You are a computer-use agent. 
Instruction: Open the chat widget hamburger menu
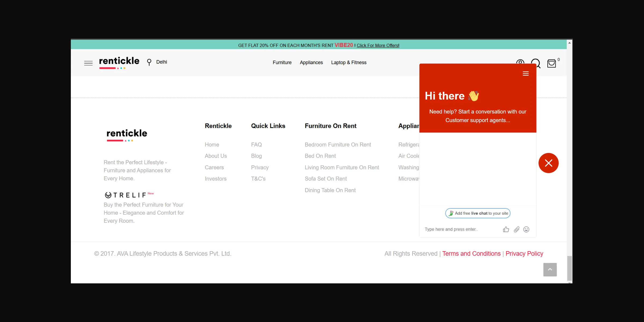[525, 74]
